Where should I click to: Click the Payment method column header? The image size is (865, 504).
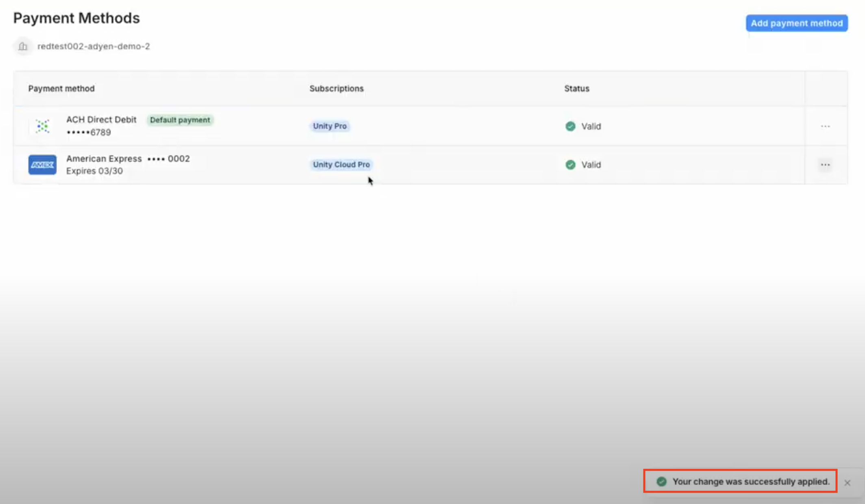pyautogui.click(x=61, y=89)
